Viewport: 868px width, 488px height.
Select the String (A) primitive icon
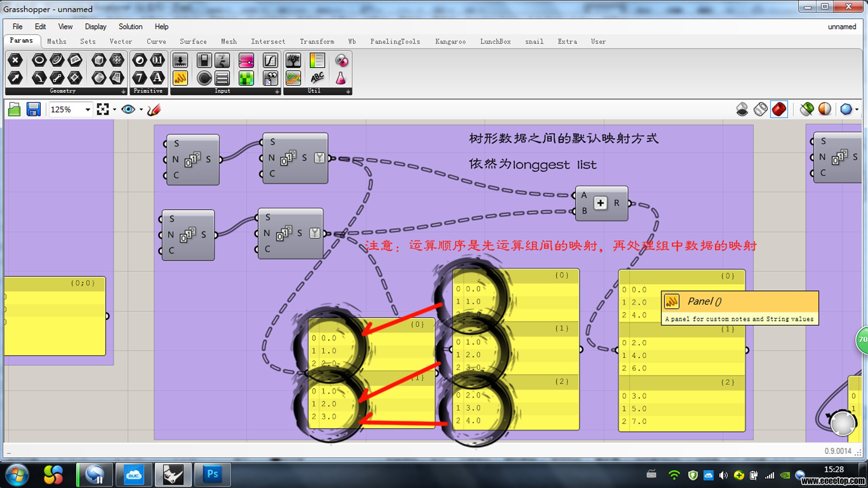pyautogui.click(x=157, y=77)
